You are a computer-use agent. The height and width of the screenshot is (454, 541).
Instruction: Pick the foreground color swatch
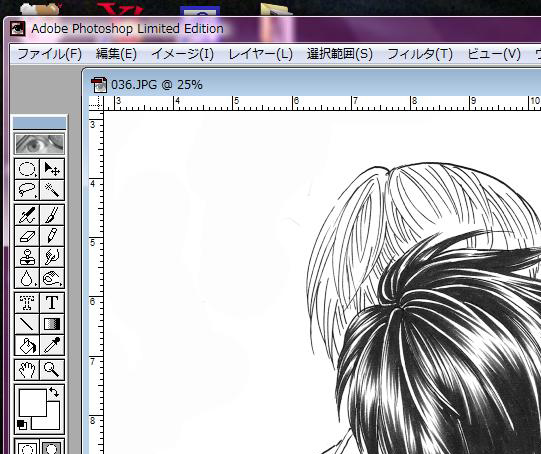pos(33,403)
